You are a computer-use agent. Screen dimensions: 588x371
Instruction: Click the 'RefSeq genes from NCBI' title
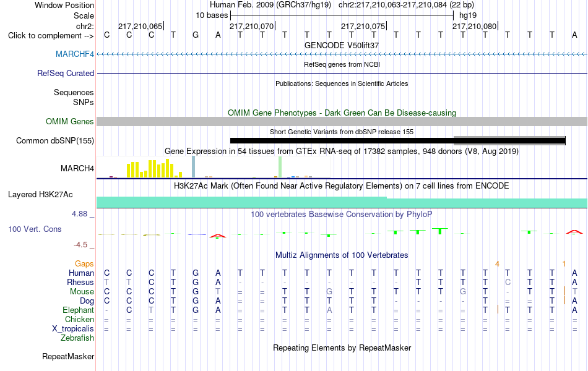pos(342,64)
